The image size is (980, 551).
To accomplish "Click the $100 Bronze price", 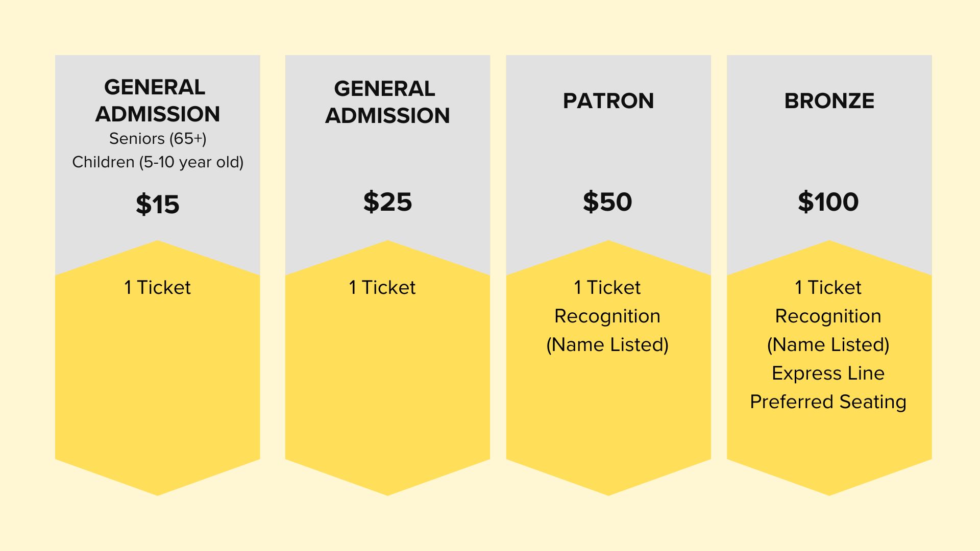I will click(x=828, y=202).
